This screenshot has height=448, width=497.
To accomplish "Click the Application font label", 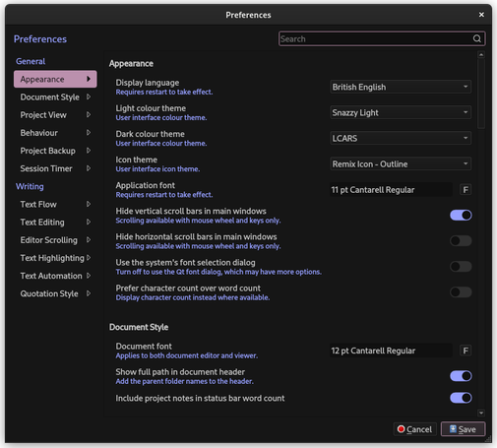I will pos(146,185).
